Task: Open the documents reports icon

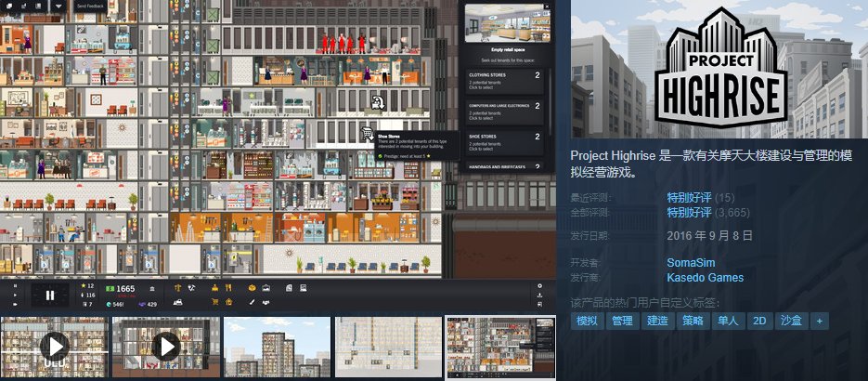Action: click(289, 288)
